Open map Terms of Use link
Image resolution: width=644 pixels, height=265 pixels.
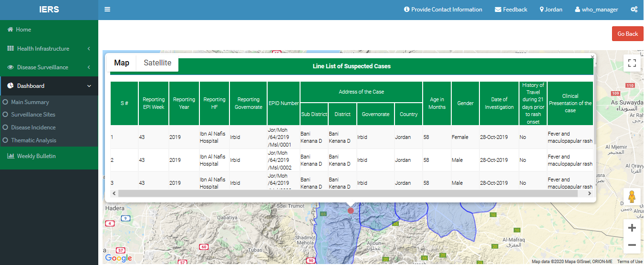pyautogui.click(x=629, y=262)
